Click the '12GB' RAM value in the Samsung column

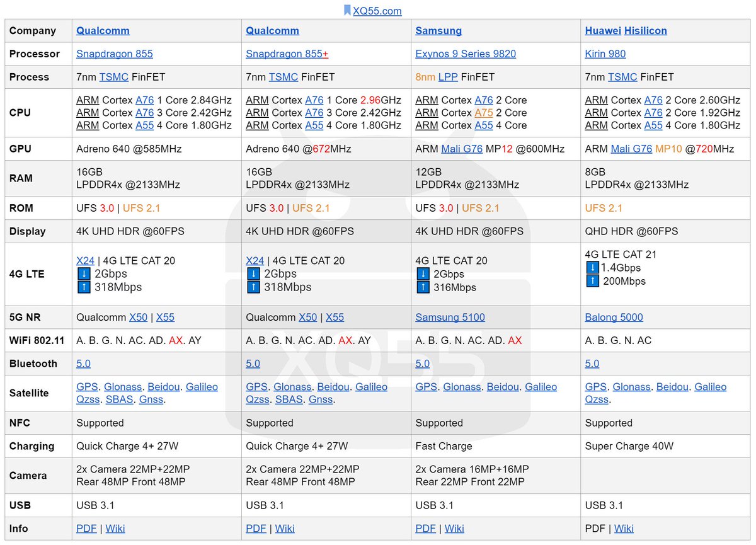[x=429, y=172]
